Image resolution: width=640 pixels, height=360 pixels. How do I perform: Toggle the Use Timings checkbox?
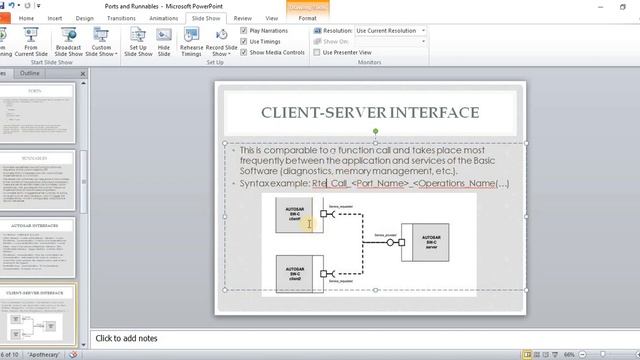pyautogui.click(x=244, y=41)
